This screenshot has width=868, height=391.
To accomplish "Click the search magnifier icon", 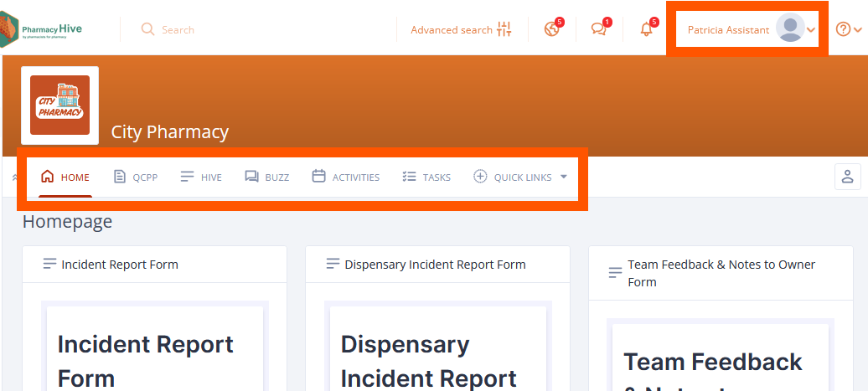I will point(147,29).
